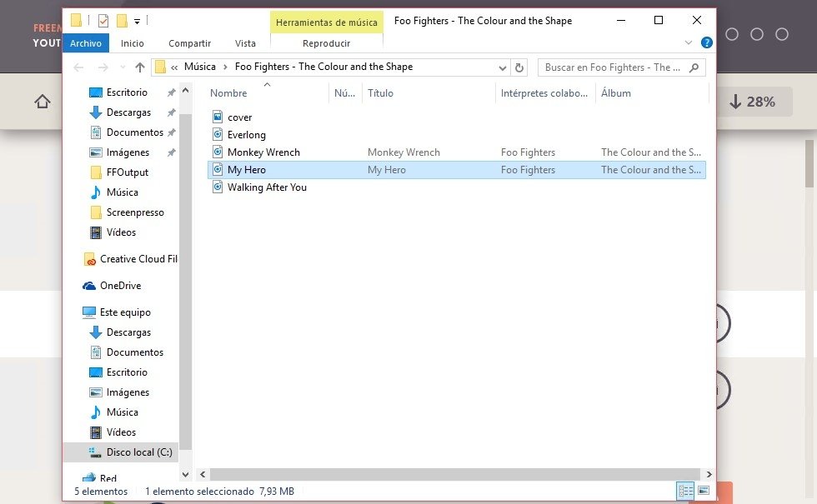Screen dimensions: 817x504
Task: Click the home icon in background Freemake window
Action: [43, 102]
